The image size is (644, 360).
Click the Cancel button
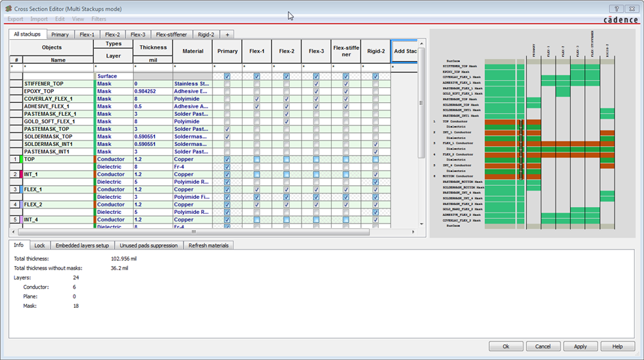pos(543,346)
